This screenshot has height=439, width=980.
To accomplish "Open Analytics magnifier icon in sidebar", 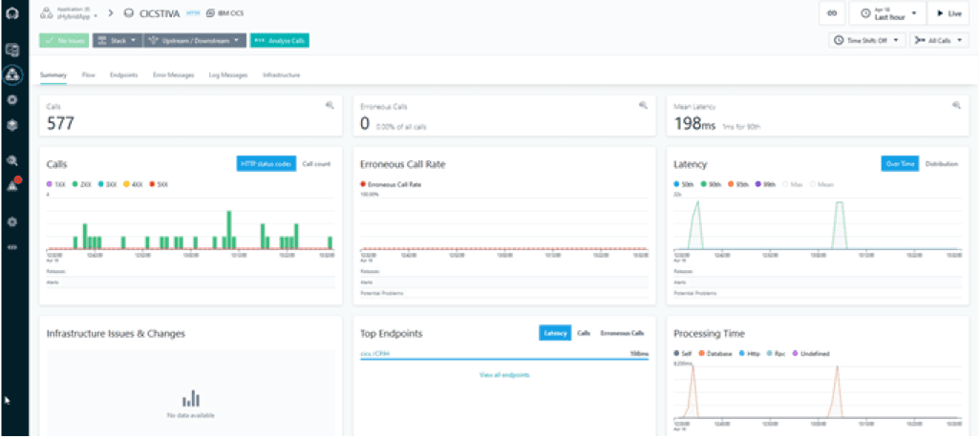I will click(12, 160).
